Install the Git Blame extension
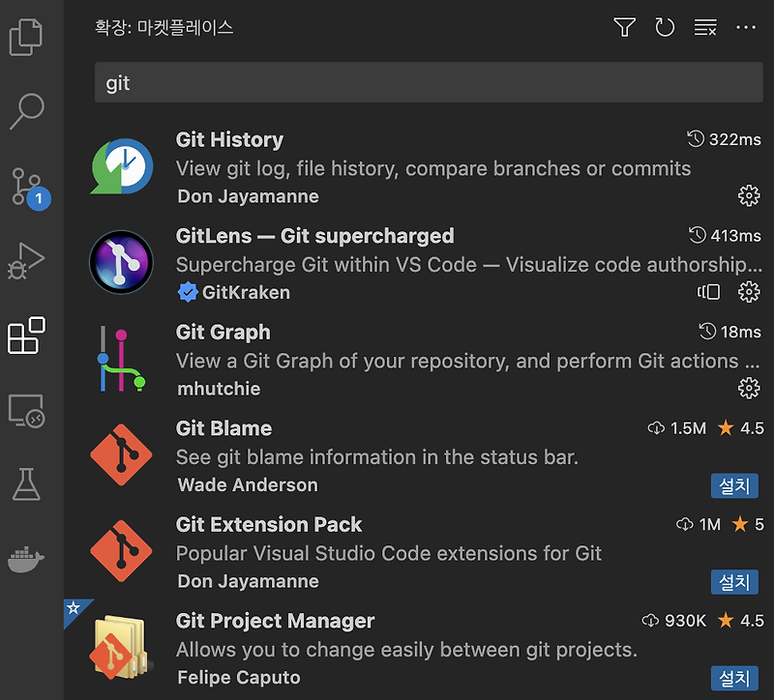This screenshot has height=700, width=774. [734, 485]
